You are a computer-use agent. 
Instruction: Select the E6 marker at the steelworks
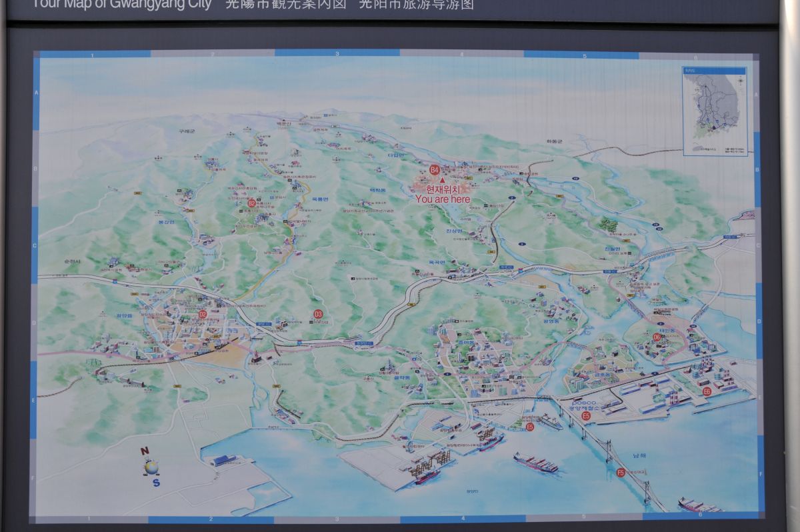(707, 391)
